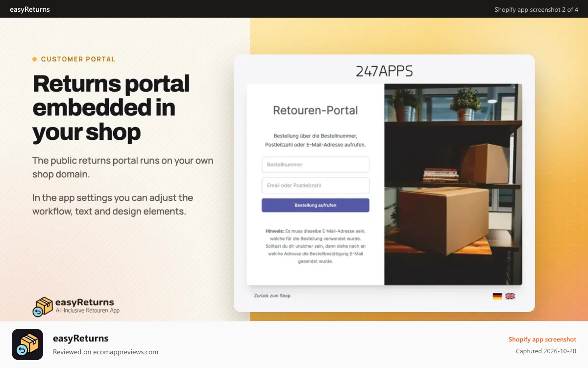
Task: Click the 247APPS logo heading
Action: pyautogui.click(x=384, y=72)
